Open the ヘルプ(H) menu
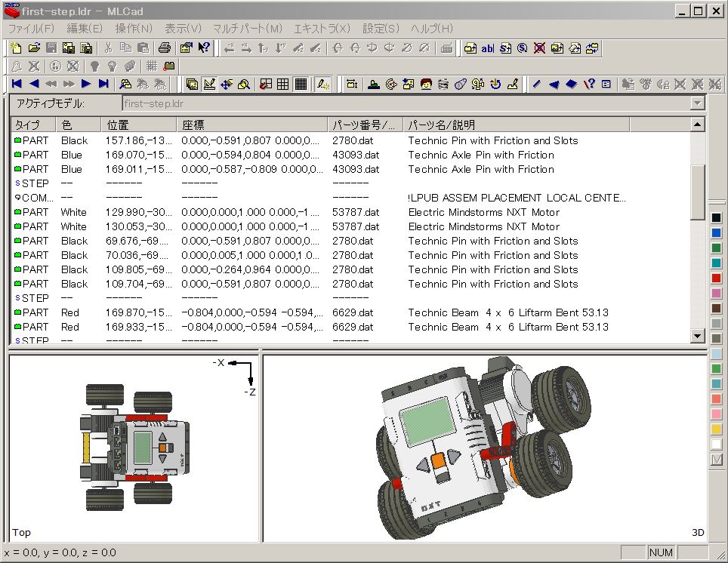 click(x=431, y=29)
